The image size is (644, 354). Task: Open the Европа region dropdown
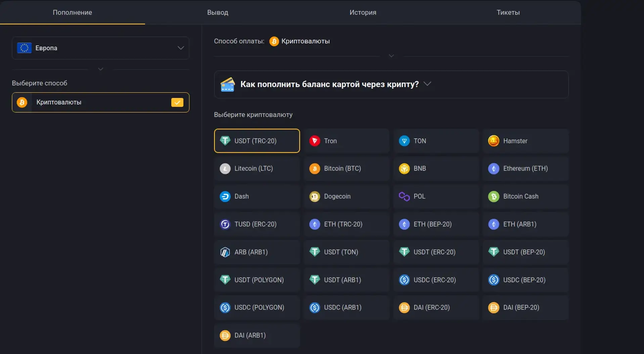point(100,48)
